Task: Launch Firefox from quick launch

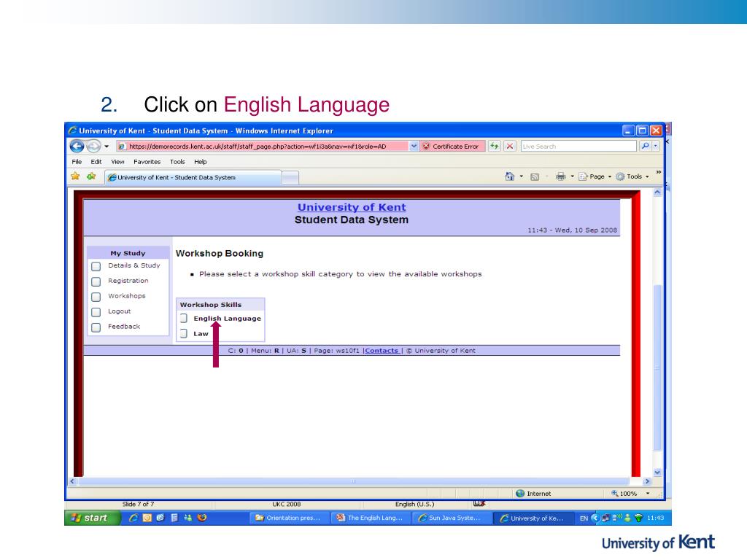Action: (202, 518)
